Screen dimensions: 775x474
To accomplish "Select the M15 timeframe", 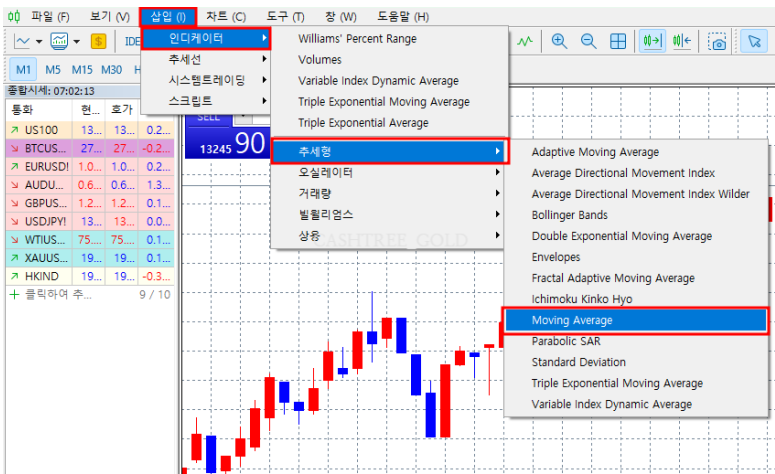I will pyautogui.click(x=82, y=70).
